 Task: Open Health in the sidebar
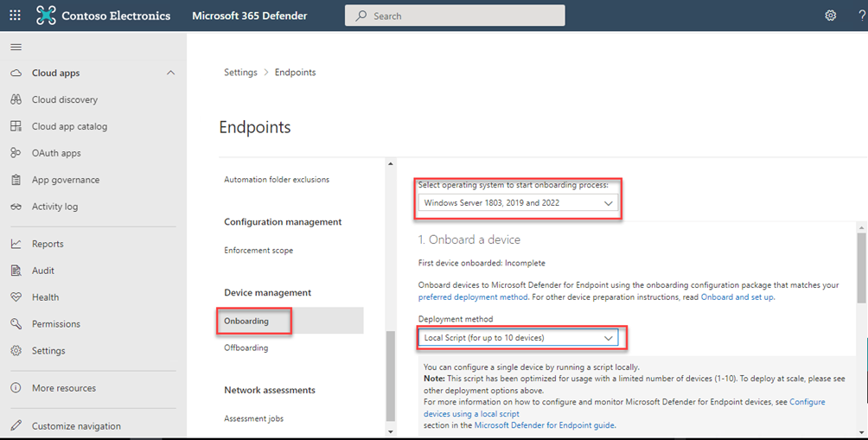pos(45,297)
